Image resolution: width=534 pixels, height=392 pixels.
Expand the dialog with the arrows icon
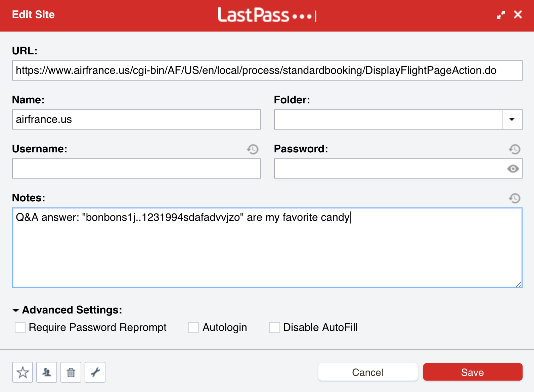click(x=501, y=15)
